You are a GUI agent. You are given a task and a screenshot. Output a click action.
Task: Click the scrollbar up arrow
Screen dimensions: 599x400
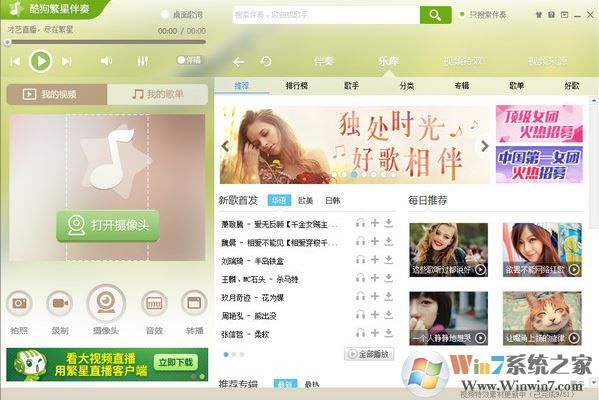tap(594, 100)
